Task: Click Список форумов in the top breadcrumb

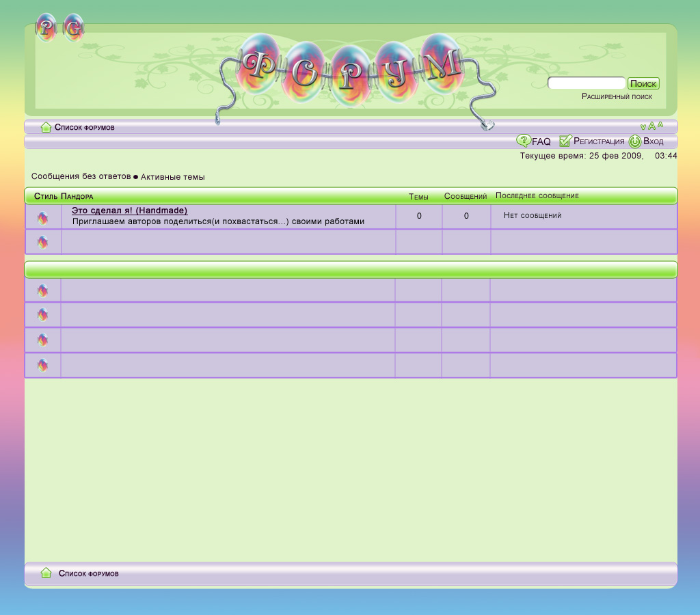Action: [85, 127]
